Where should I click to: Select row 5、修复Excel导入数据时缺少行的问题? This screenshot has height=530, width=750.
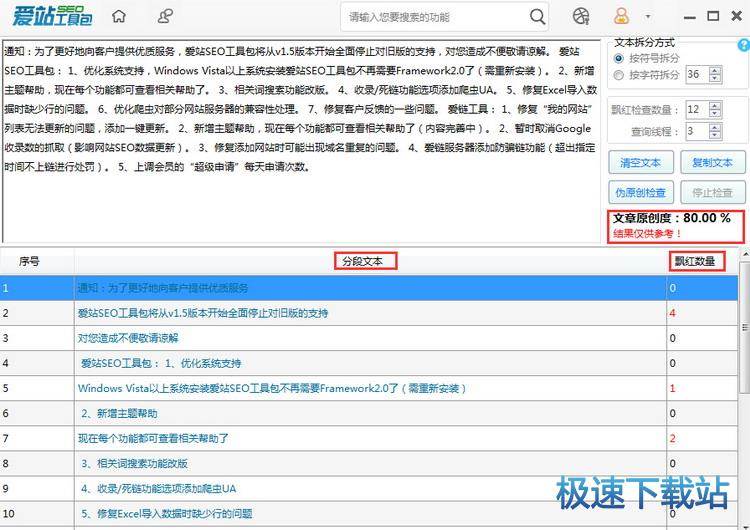click(x=369, y=514)
